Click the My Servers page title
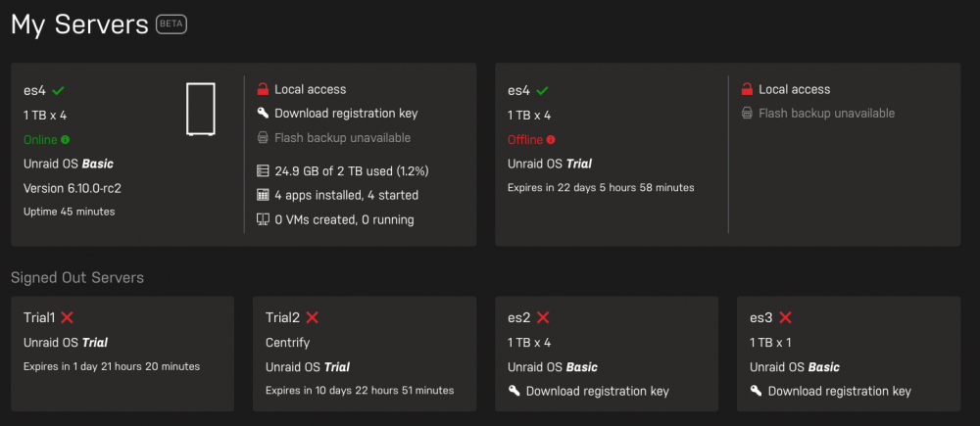This screenshot has width=980, height=426. (79, 24)
